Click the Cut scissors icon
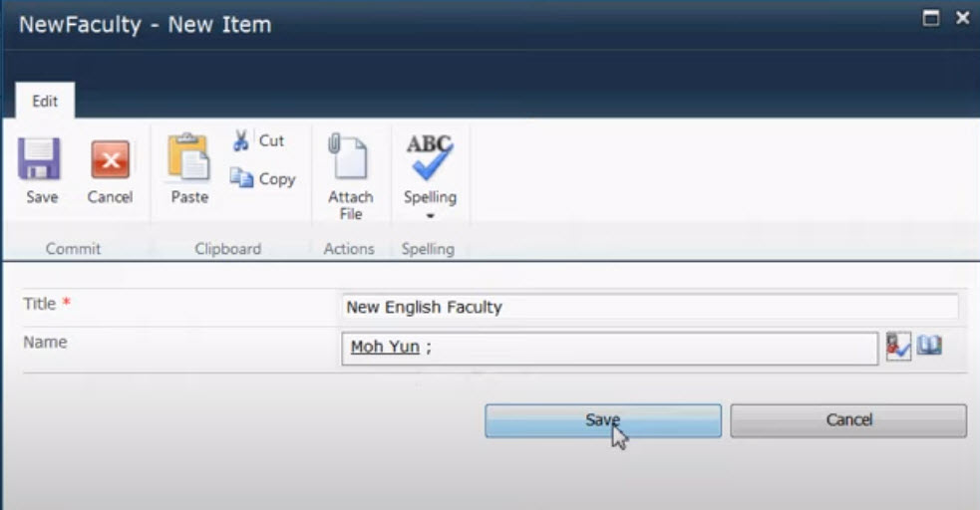The image size is (980, 510). click(x=240, y=141)
